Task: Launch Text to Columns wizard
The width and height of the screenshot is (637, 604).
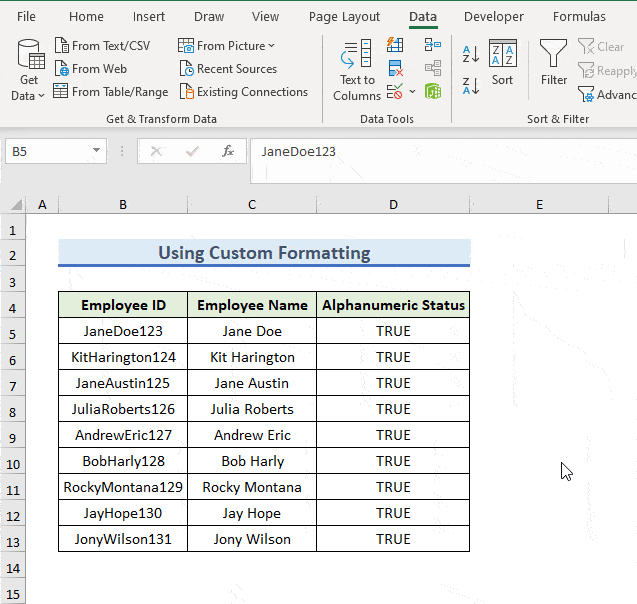Action: 357,70
